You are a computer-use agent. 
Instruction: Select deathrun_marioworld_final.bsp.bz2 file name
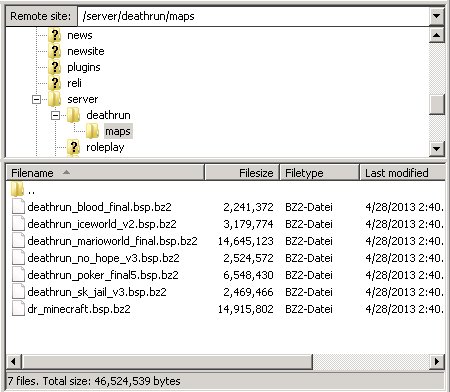[112, 241]
